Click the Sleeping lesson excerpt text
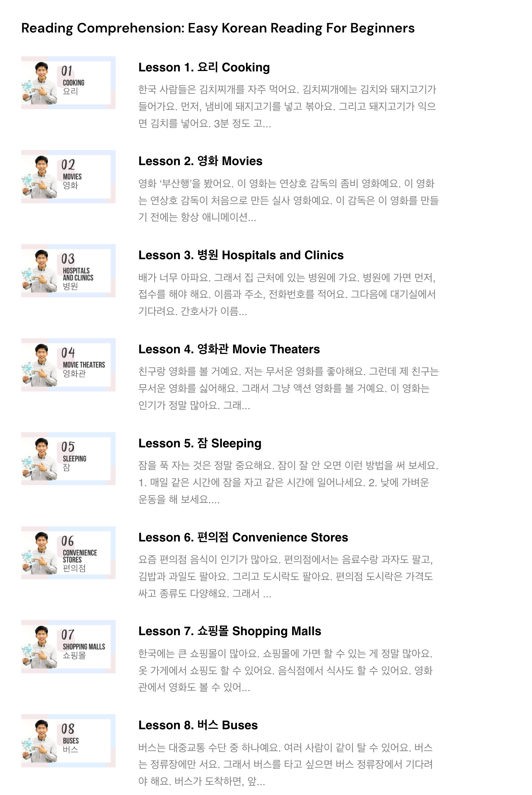Viewport: 532px width, 795px height. pos(288,483)
